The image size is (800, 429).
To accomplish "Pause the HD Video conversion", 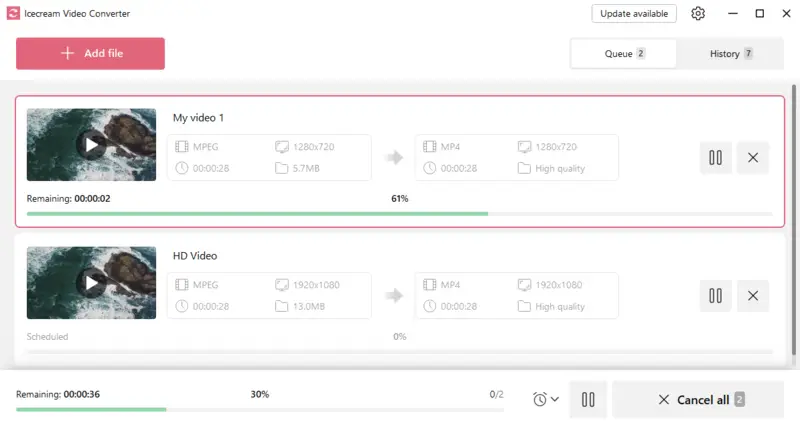I will click(x=715, y=296).
